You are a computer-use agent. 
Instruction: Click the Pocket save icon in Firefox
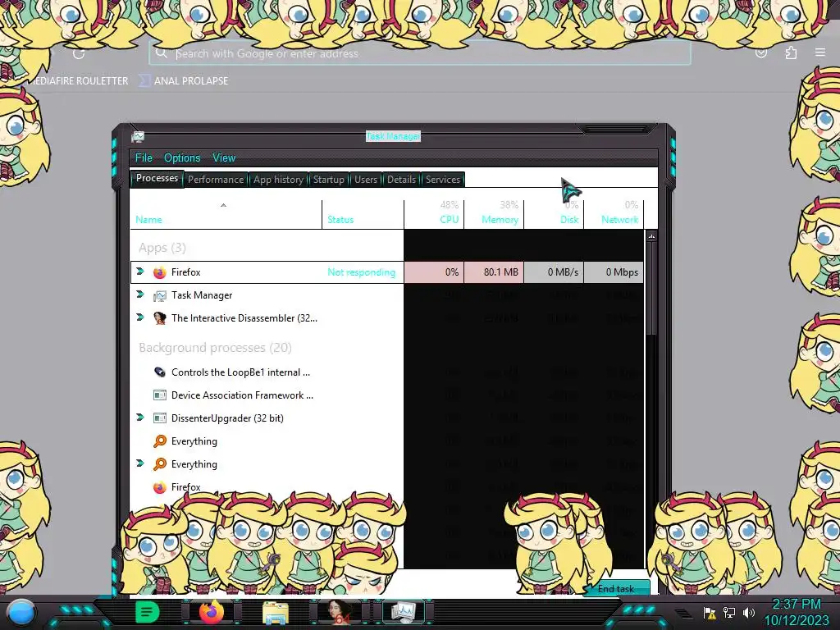(x=760, y=52)
